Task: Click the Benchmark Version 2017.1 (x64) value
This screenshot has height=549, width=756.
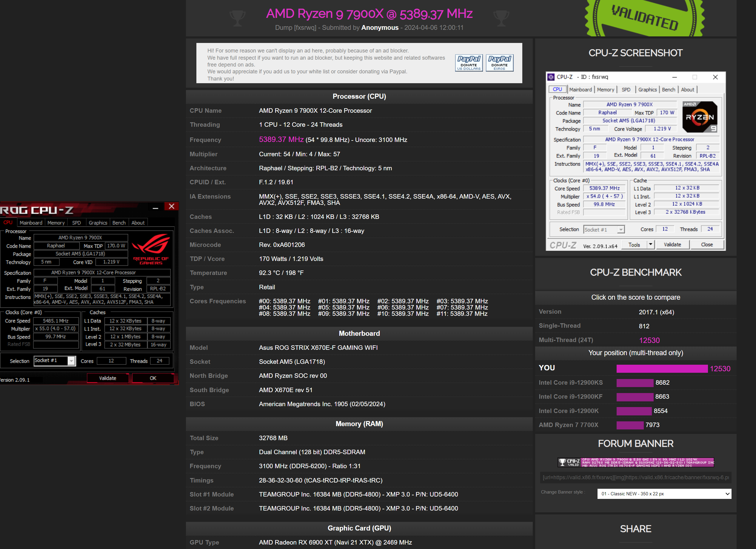Action: (x=656, y=312)
